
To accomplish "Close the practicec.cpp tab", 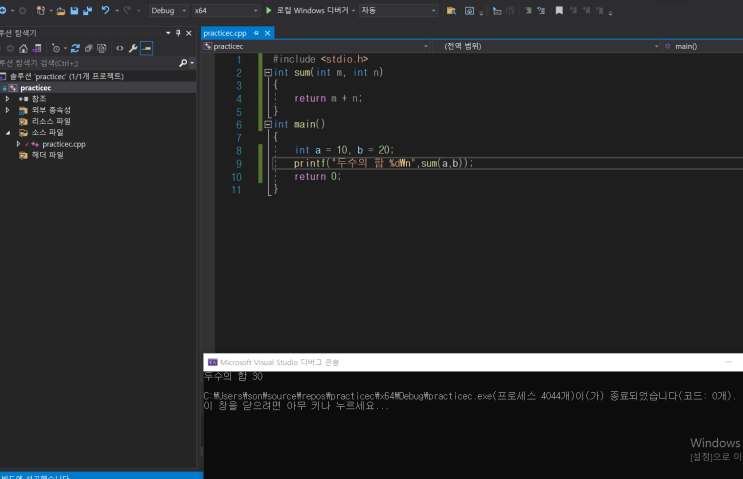I will click(268, 33).
